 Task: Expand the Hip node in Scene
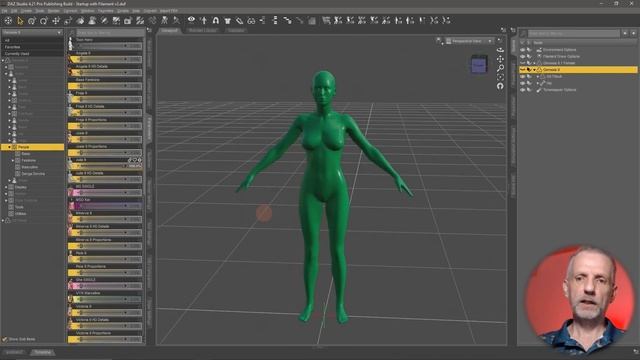pyautogui.click(x=538, y=83)
